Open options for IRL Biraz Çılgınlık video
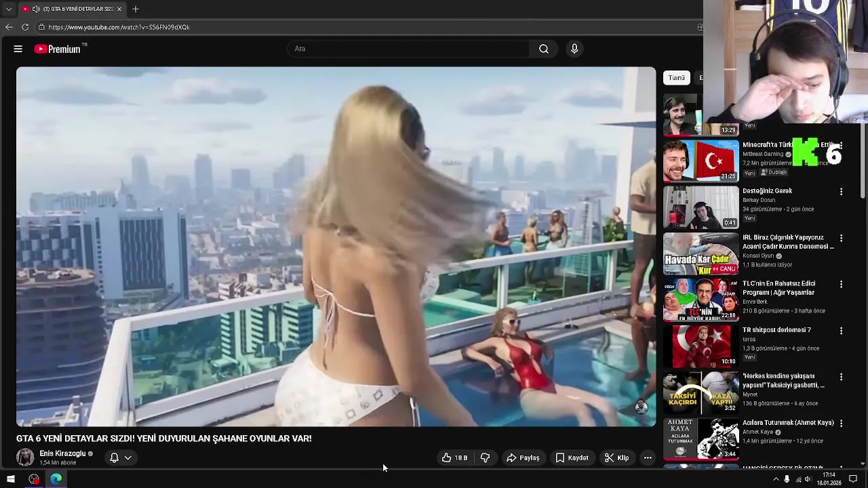 click(841, 238)
